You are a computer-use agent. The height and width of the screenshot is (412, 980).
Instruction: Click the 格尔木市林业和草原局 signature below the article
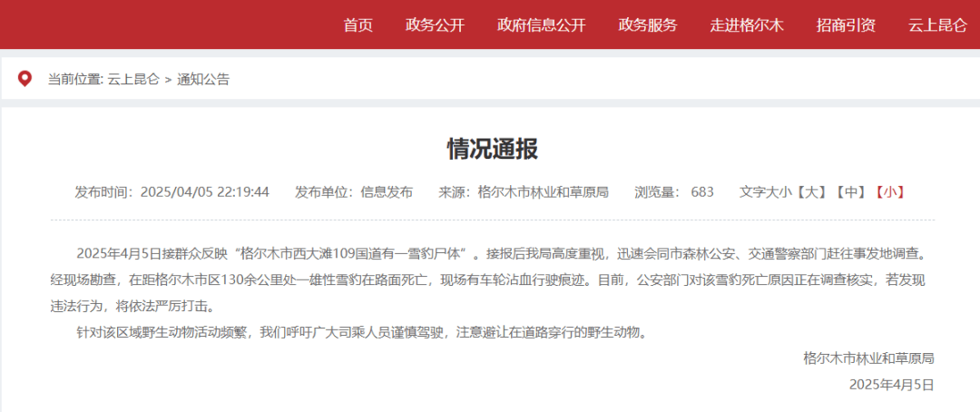pyautogui.click(x=868, y=358)
